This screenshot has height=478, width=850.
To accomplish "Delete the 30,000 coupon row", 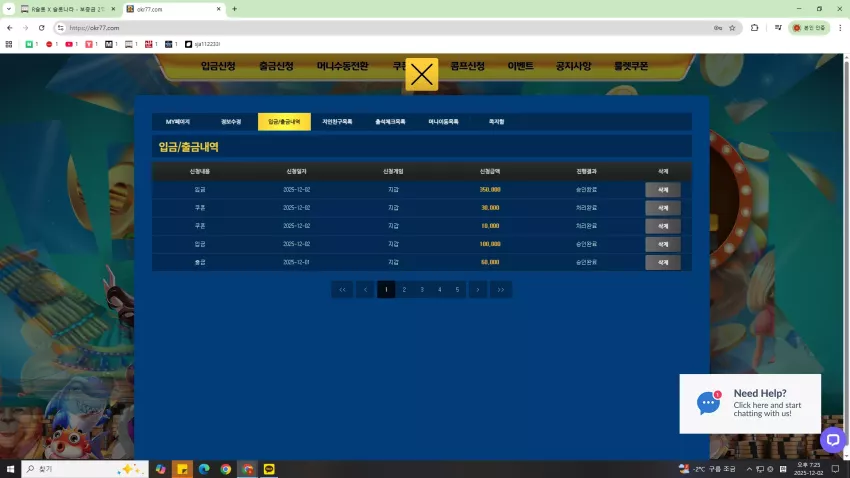I will (x=662, y=208).
